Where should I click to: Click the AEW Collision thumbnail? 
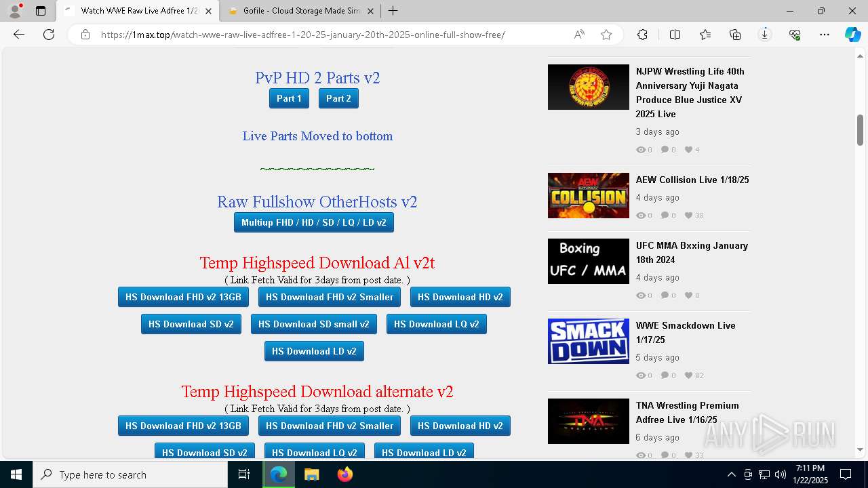(589, 195)
